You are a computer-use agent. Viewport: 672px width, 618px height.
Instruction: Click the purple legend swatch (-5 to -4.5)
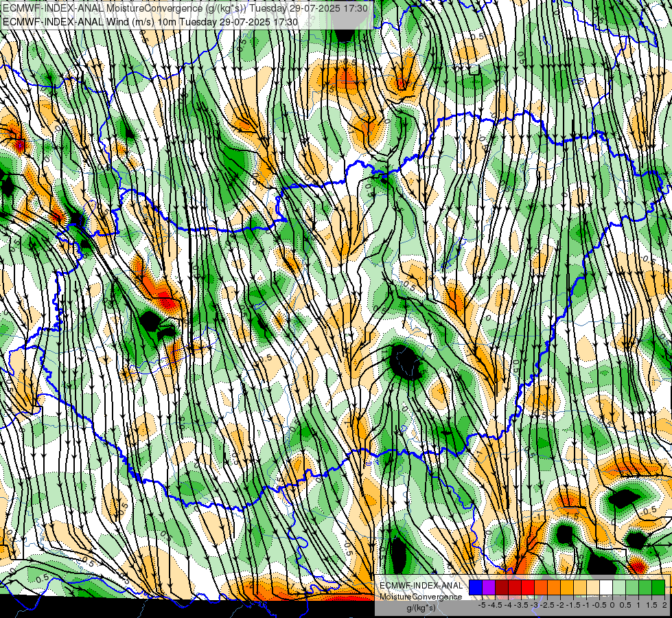pos(489,588)
